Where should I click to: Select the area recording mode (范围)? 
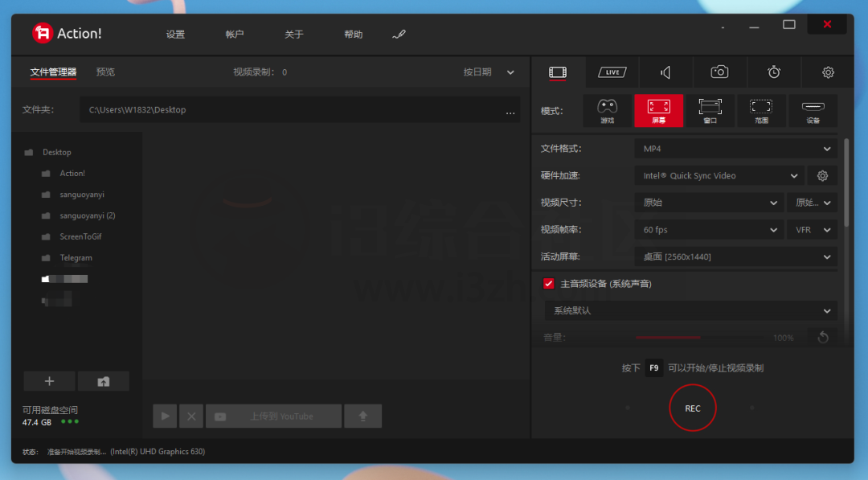[x=761, y=111]
